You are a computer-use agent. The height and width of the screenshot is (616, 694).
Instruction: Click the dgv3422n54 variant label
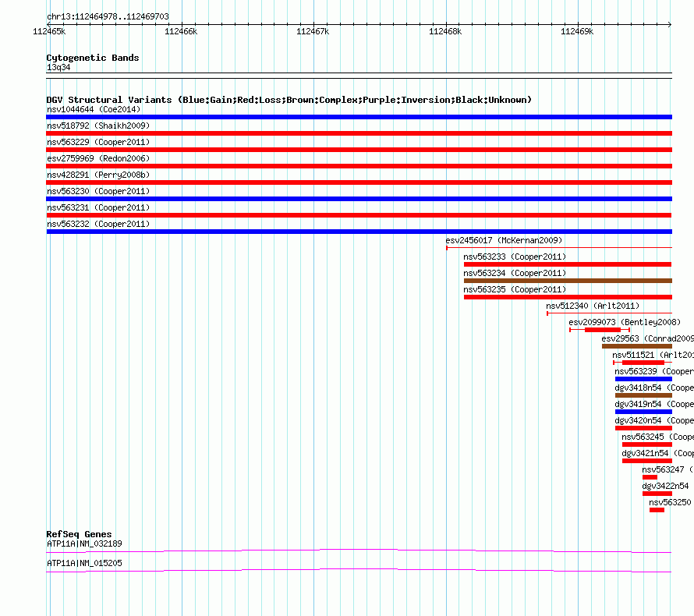[x=665, y=486]
